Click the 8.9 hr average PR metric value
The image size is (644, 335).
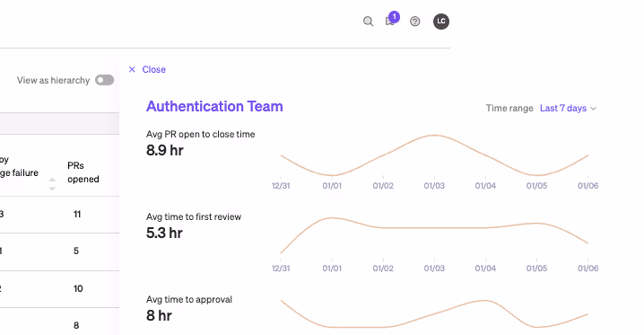(x=165, y=151)
